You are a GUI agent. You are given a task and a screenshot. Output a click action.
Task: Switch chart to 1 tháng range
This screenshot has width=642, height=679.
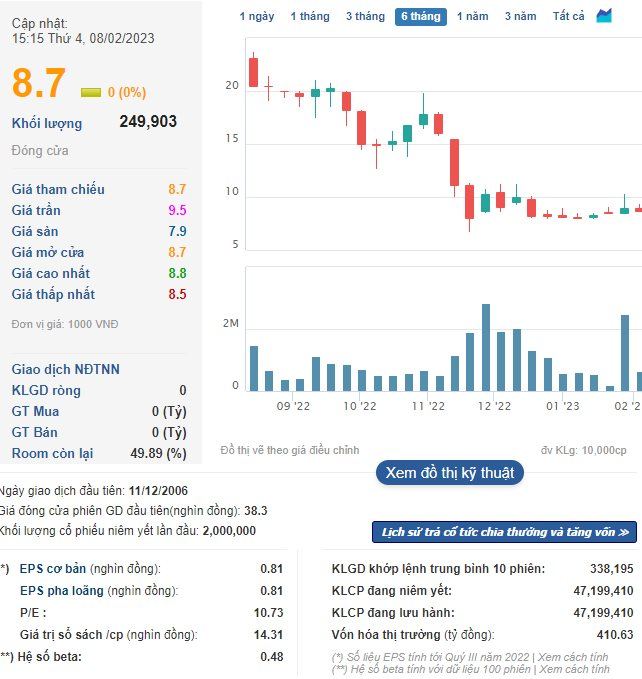(310, 17)
